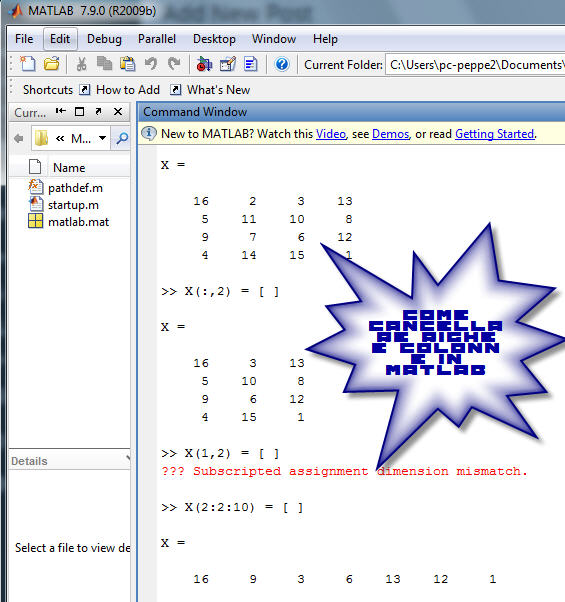Viewport: 565px width, 602px height.
Task: Open the Desktop menu
Action: pos(214,39)
